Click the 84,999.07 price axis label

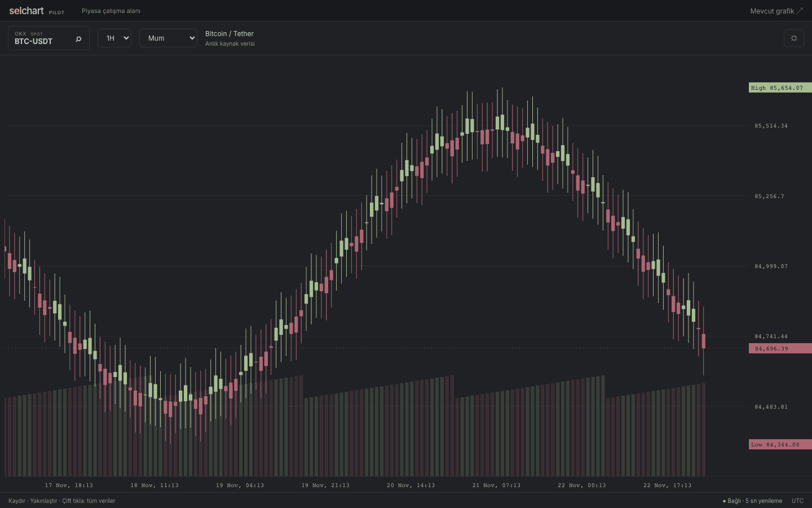coord(771,266)
